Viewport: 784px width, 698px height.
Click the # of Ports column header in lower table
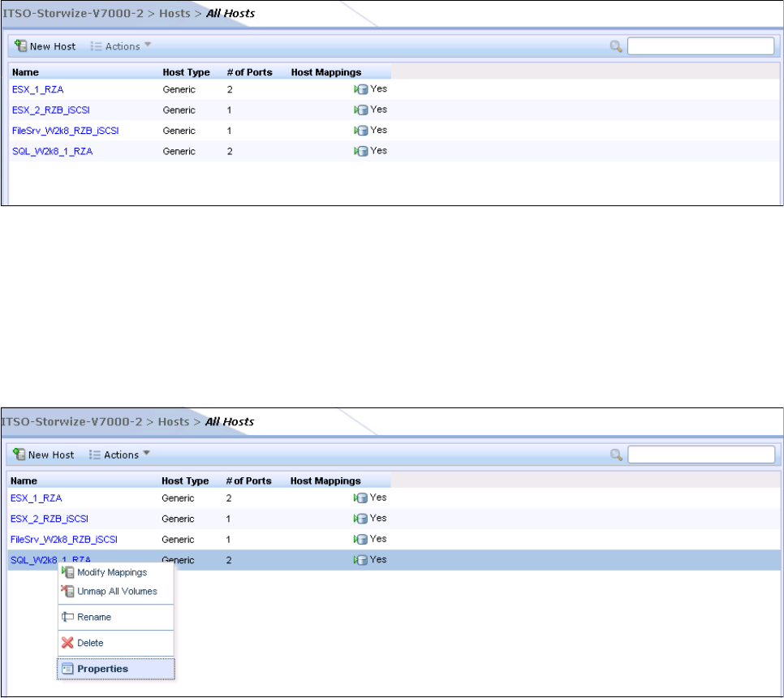click(248, 480)
